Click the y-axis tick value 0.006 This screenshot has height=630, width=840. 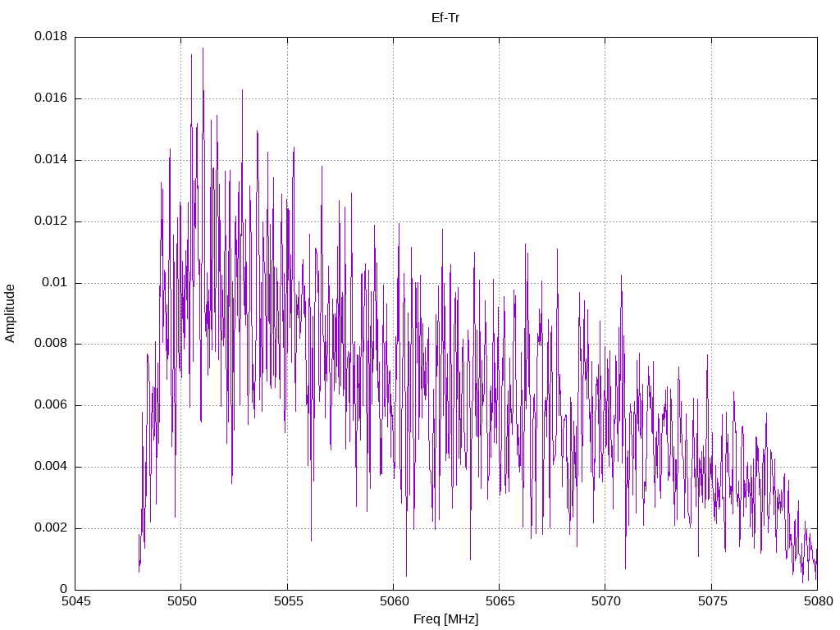coord(51,405)
